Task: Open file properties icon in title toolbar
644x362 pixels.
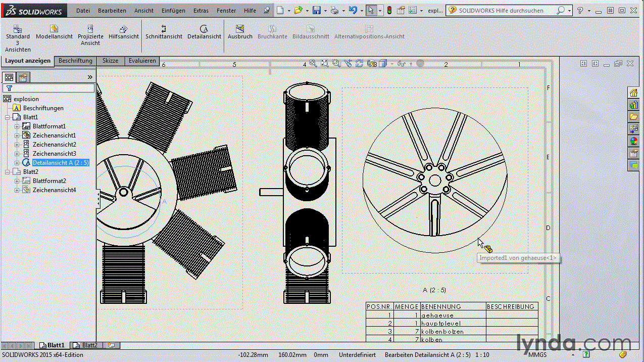Action: pos(401,10)
